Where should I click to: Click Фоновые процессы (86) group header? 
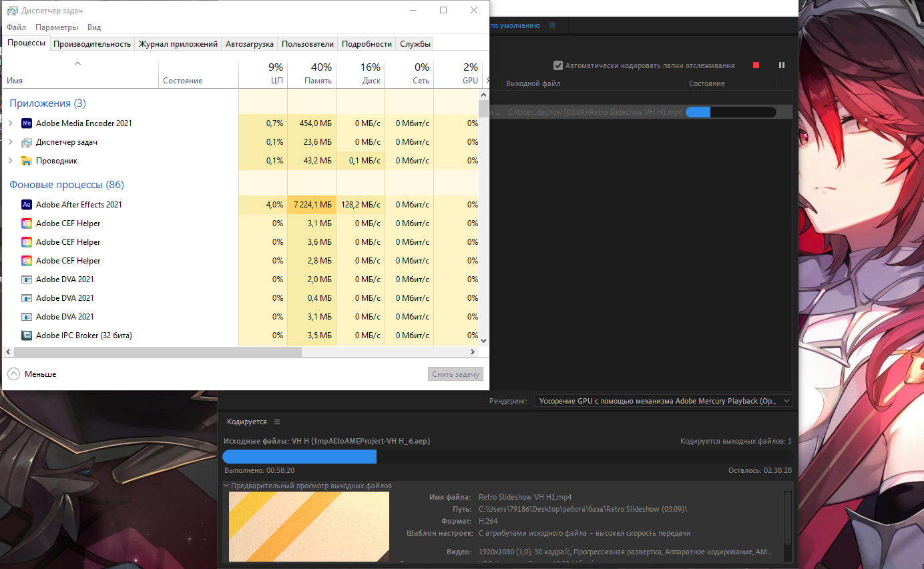pyautogui.click(x=67, y=185)
